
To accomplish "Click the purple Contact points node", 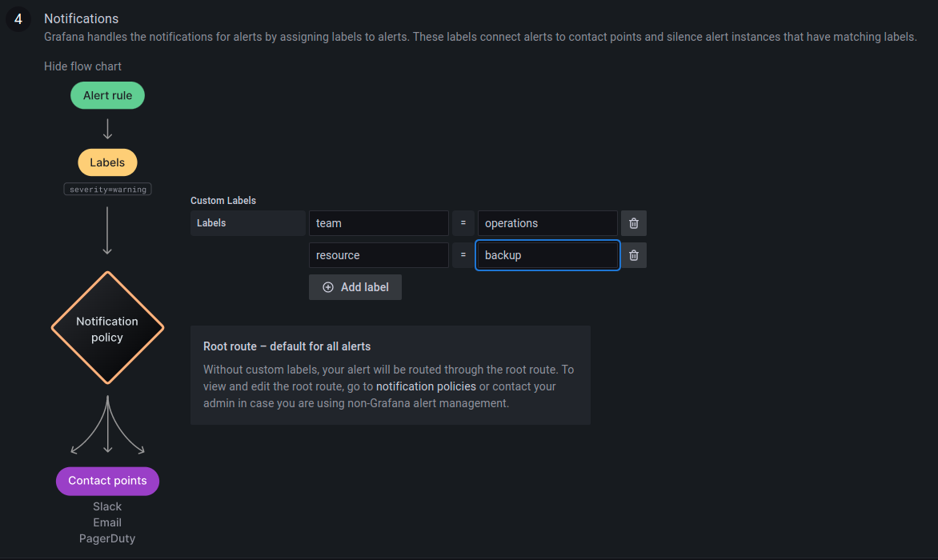I will tap(107, 481).
